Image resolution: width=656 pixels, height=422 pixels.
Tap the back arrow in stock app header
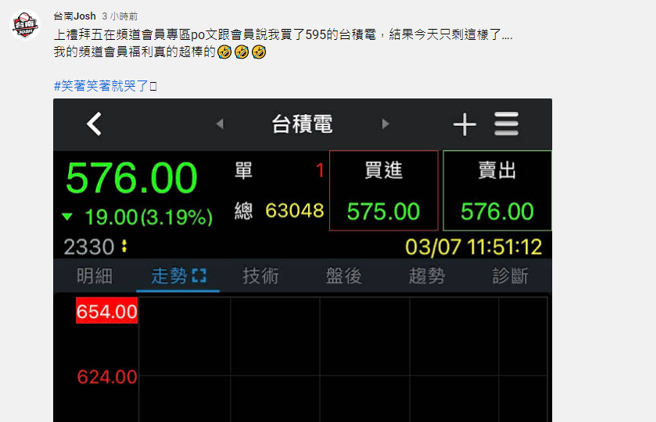point(94,124)
